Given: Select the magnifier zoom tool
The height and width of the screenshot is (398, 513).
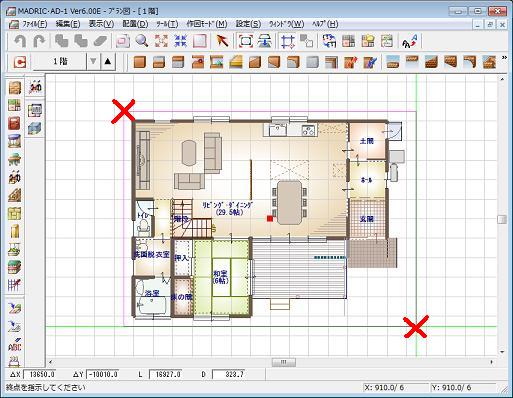Looking at the screenshot, I should [x=142, y=41].
